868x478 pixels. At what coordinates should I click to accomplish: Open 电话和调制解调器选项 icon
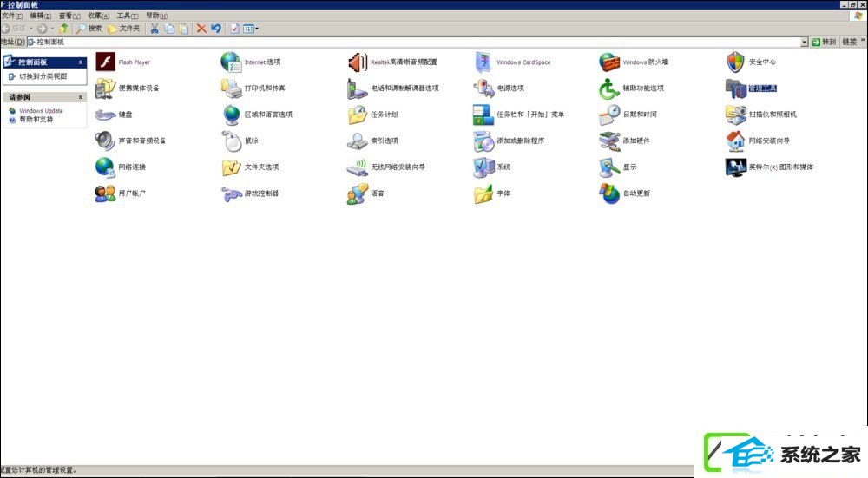tap(358, 88)
